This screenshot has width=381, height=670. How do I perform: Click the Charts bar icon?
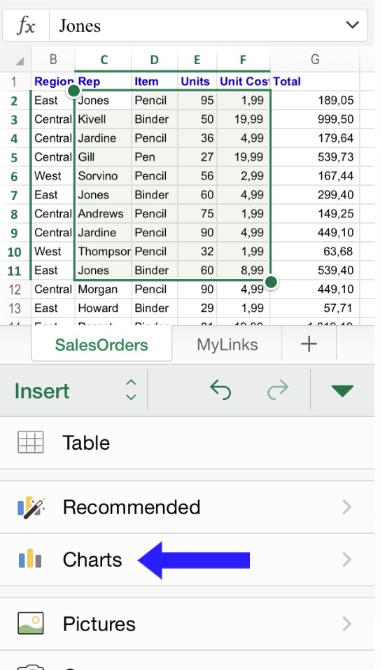(30, 559)
